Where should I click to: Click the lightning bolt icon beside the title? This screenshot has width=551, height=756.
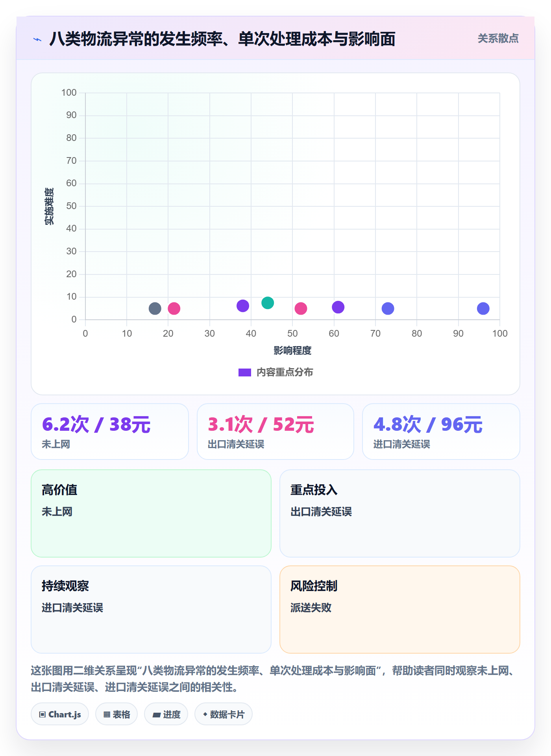point(37,39)
